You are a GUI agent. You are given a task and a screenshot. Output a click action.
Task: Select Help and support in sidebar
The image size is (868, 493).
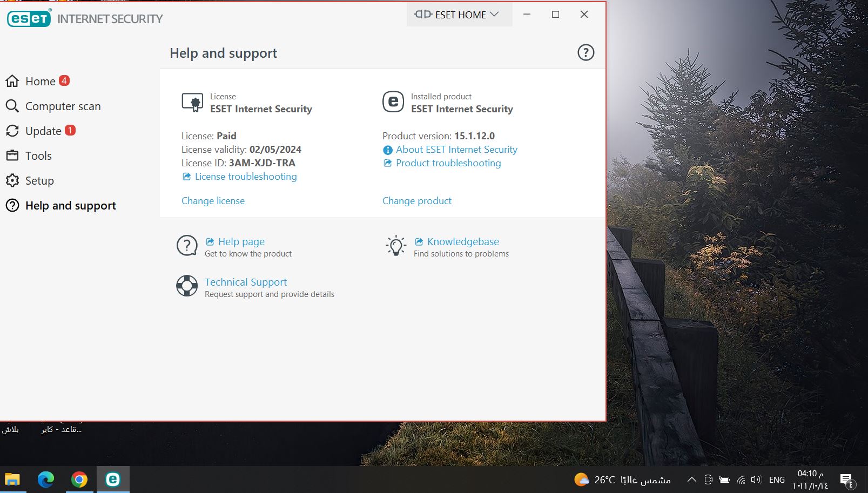point(71,206)
